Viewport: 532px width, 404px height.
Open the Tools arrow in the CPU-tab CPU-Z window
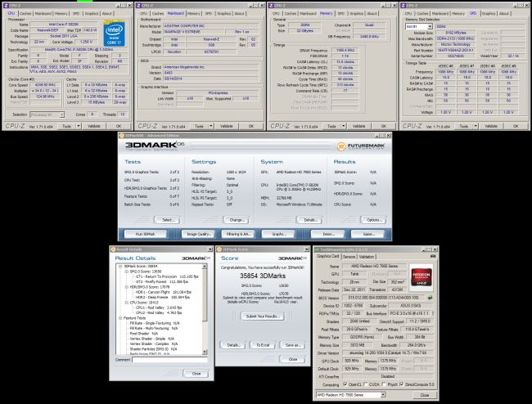coord(79,126)
